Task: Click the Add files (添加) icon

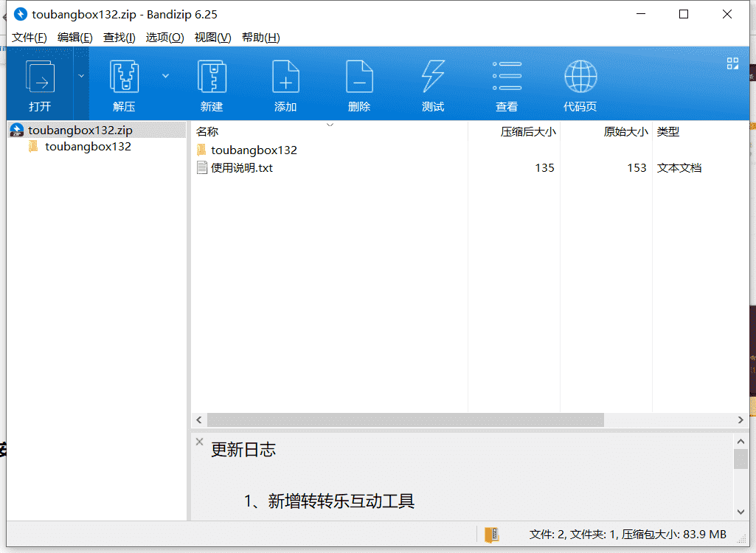Action: pos(285,77)
